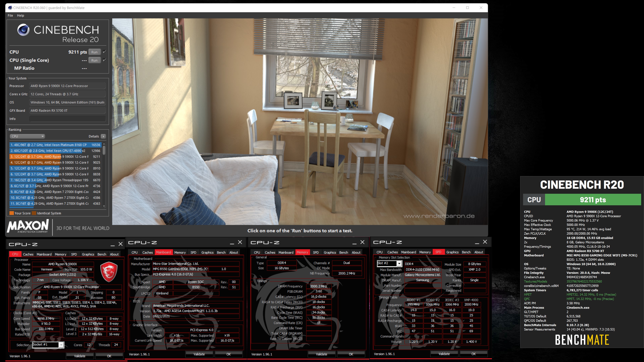Click the Identical System legend swatch
644x362 pixels.
(34, 213)
